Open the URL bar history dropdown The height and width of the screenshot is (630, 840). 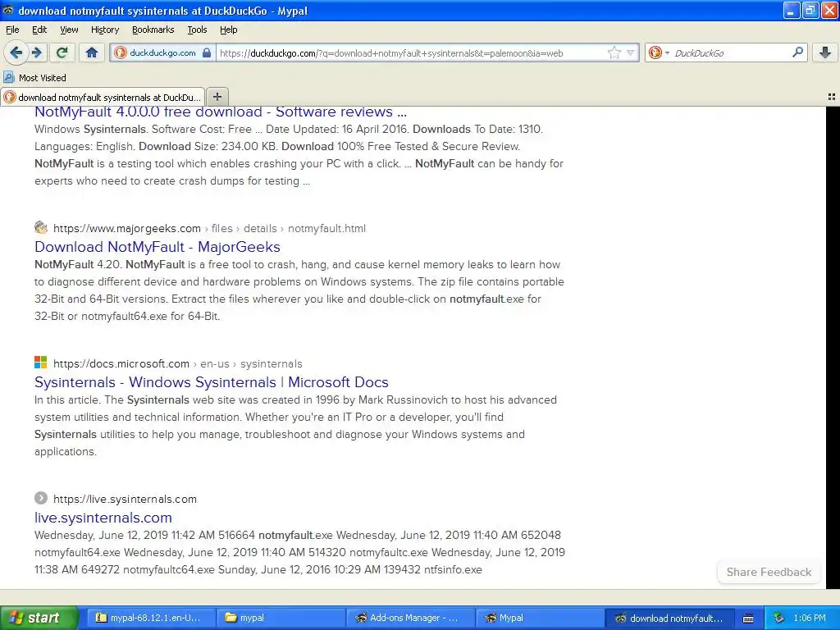pos(631,52)
